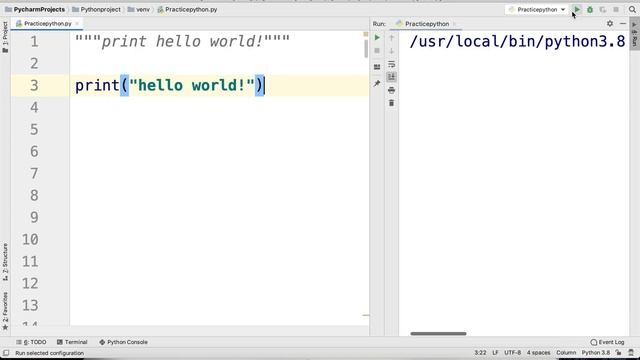Open the Structure tool window sidebar tab

[x=5, y=262]
